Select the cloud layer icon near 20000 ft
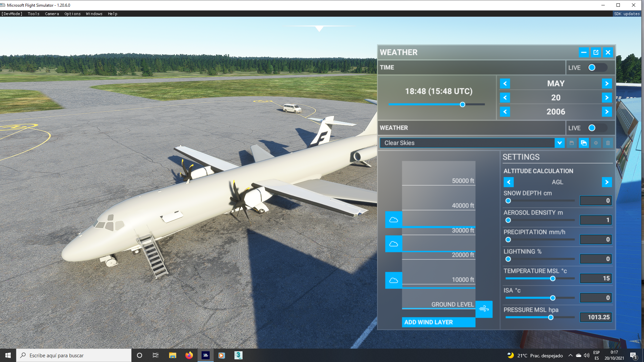644x362 pixels. tap(393, 244)
